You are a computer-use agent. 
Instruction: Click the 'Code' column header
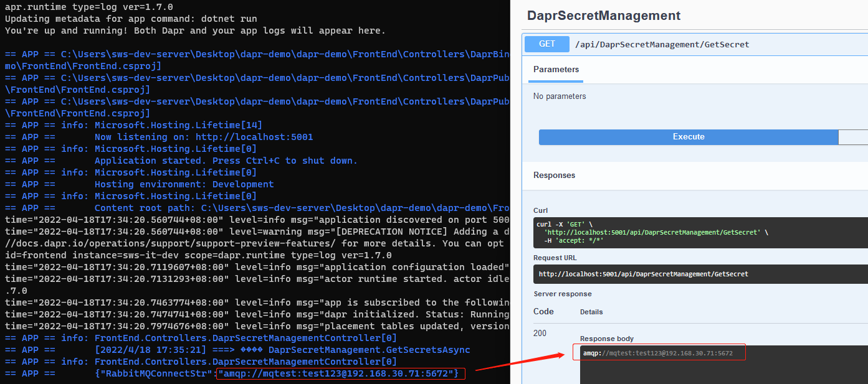coord(543,311)
